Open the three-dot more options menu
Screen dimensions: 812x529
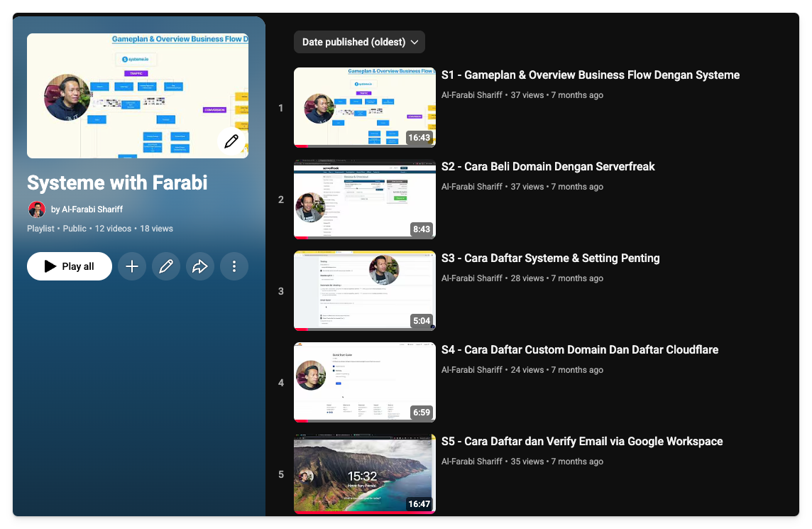click(234, 266)
